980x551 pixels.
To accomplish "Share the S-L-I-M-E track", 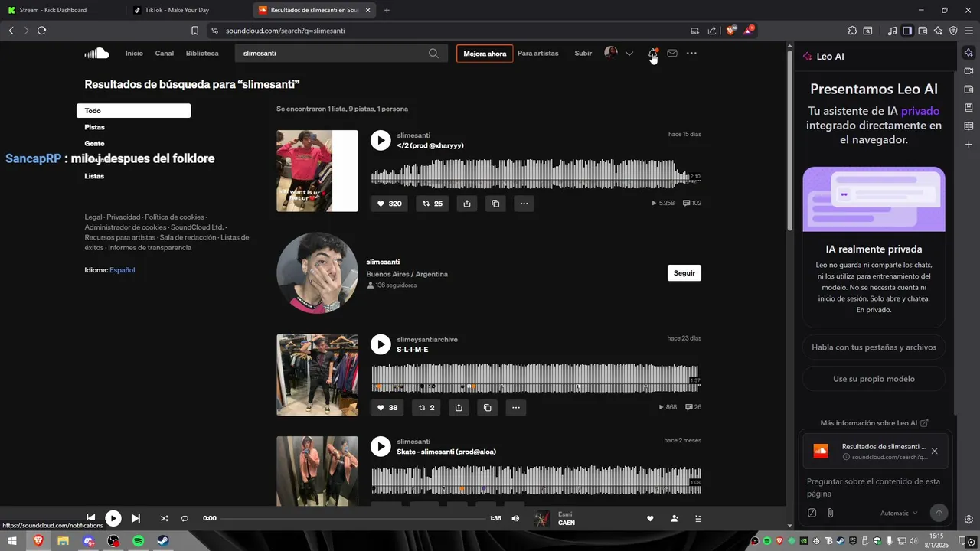I will coord(459,408).
